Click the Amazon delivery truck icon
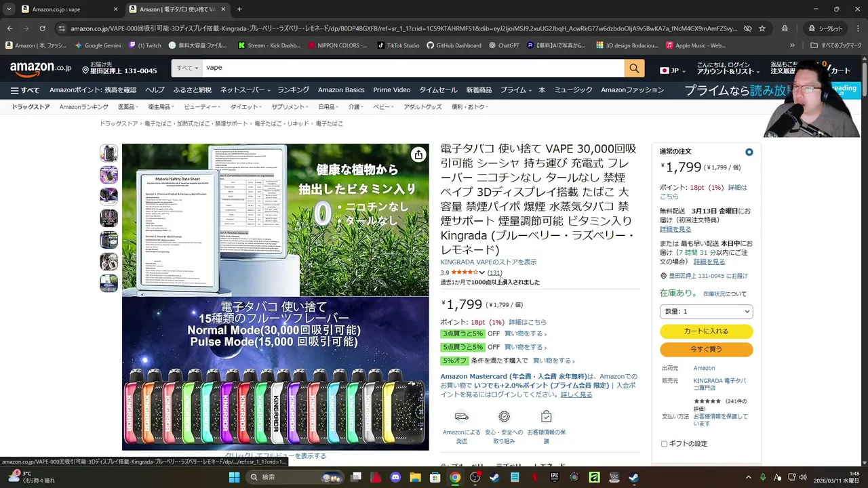868x488 pixels. coord(461,416)
